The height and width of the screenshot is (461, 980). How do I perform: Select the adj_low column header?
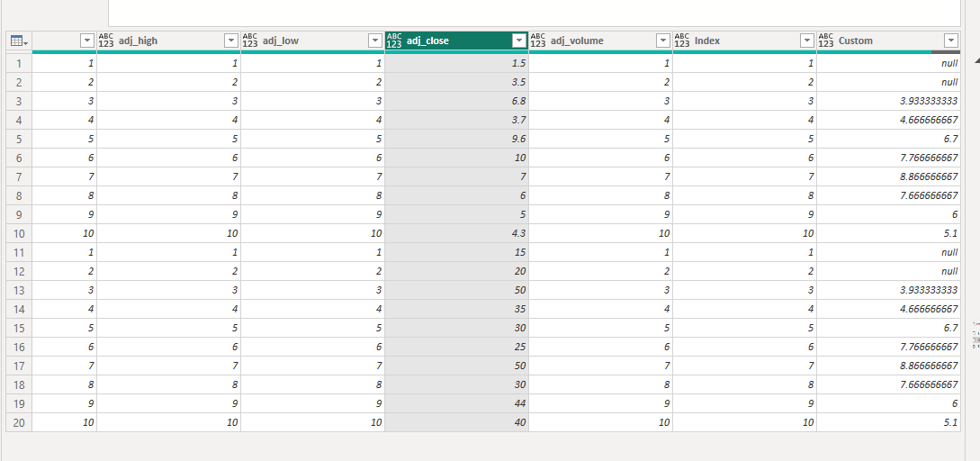(312, 41)
